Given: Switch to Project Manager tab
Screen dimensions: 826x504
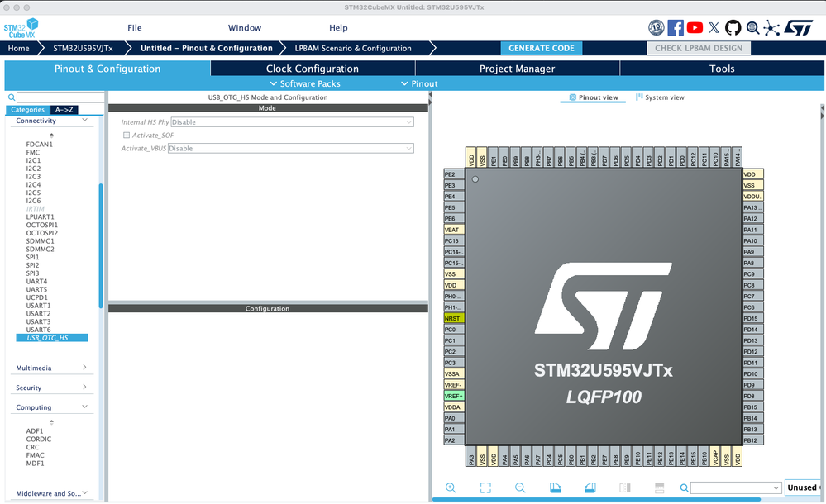Looking at the screenshot, I should click(x=518, y=69).
